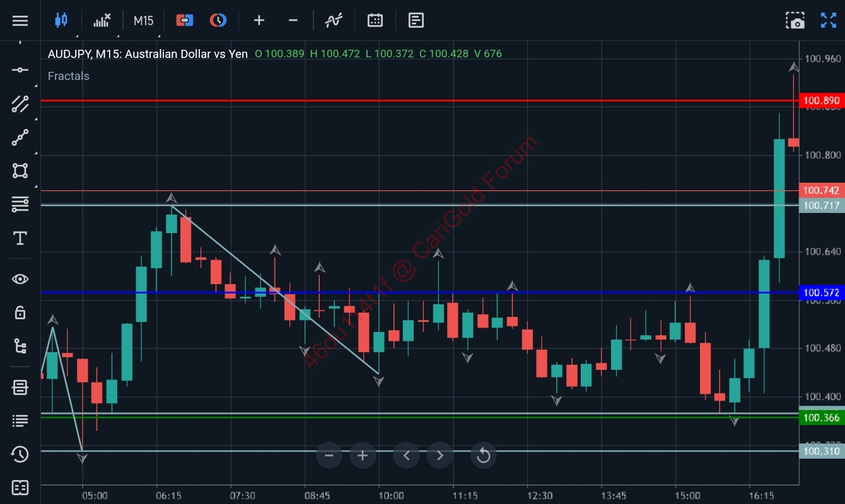
Task: Change the M15 timeframe
Action: coord(143,21)
